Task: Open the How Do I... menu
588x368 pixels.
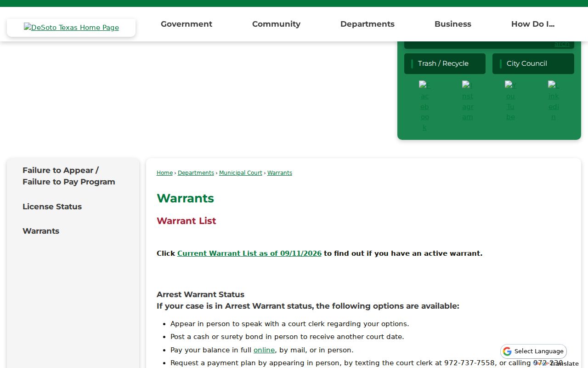Action: 533,24
